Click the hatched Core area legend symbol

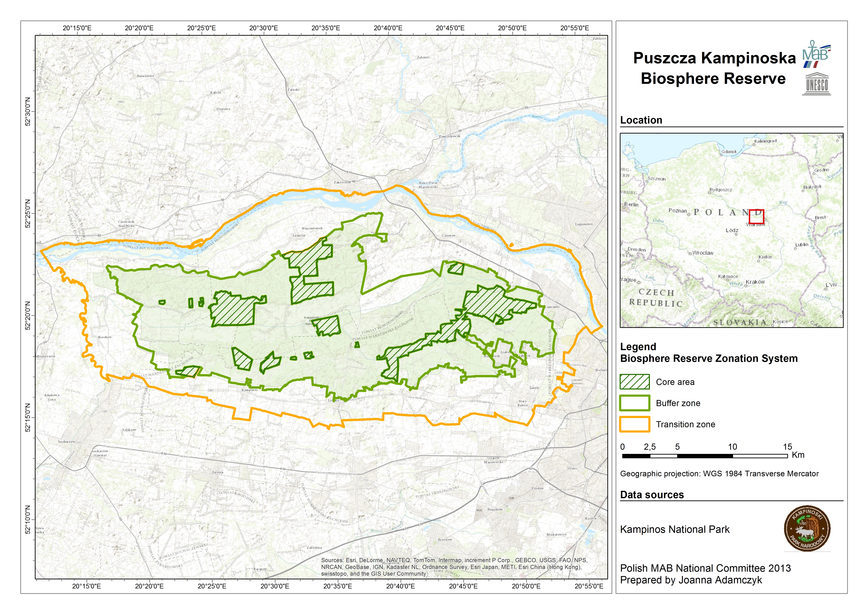click(x=634, y=382)
